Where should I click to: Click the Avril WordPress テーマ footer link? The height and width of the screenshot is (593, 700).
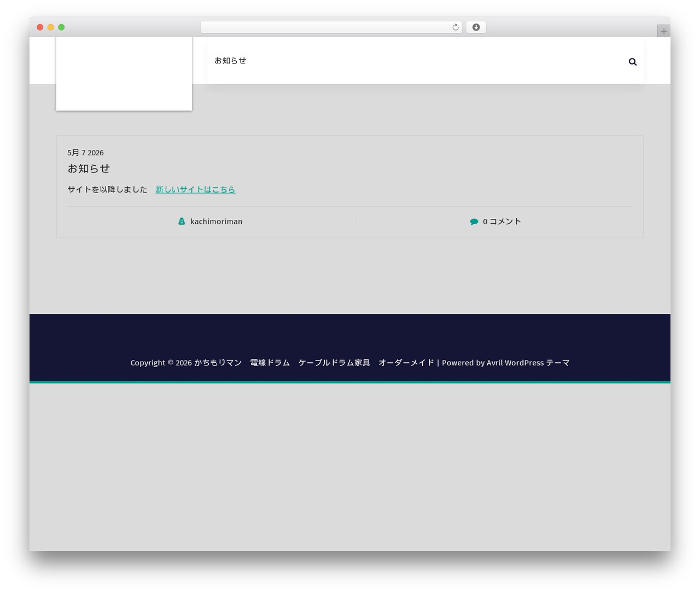click(x=528, y=363)
